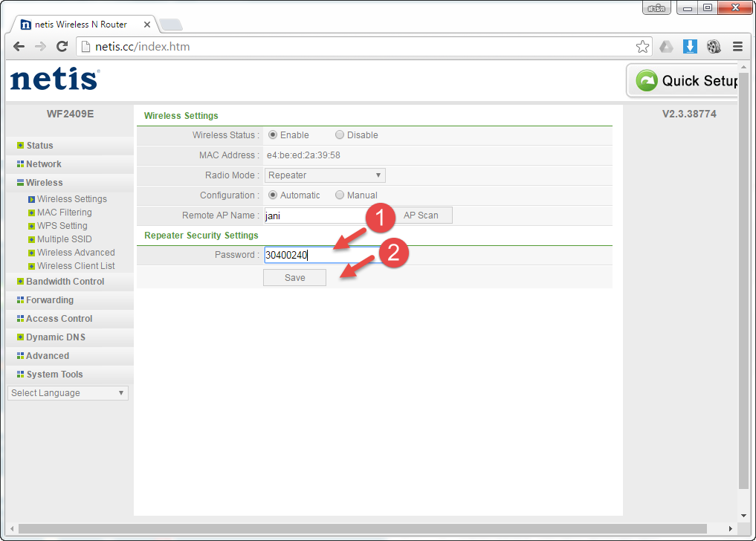Open Dynamic DNS page
Viewport: 756px width, 541px height.
[56, 337]
